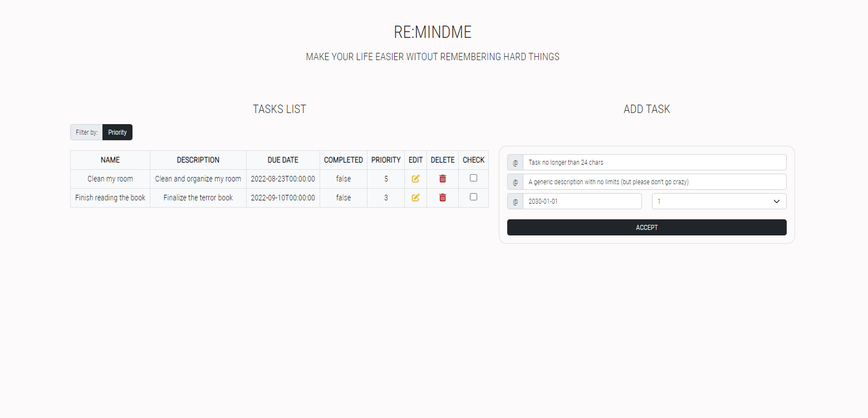Viewport: 868px width, 418px height.
Task: Click the due date 2022-09-10T00:00:00
Action: (283, 198)
